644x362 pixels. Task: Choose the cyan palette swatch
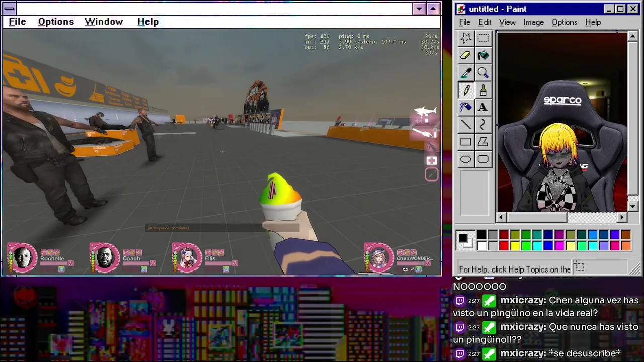pos(537,245)
